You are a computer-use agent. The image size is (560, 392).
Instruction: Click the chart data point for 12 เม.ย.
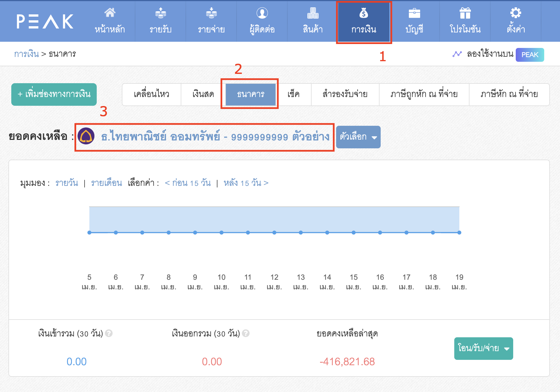pos(274,233)
